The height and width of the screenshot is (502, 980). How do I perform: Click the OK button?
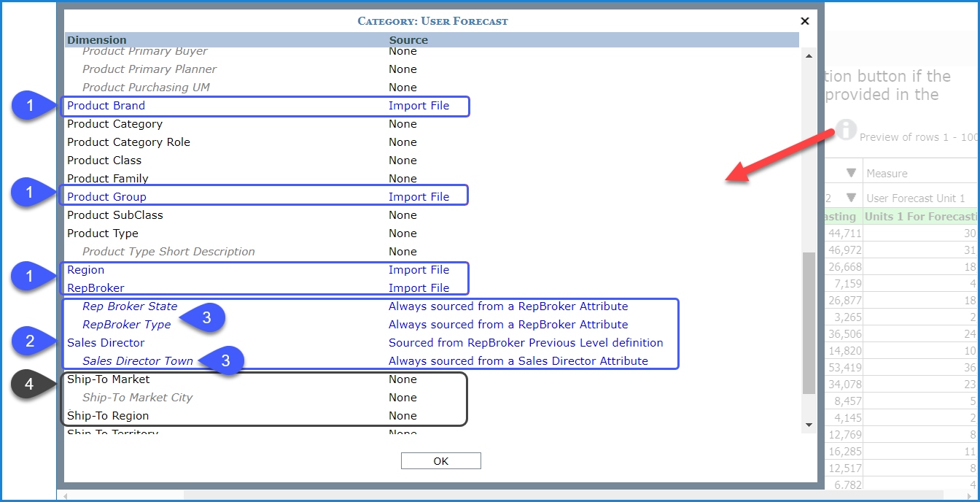(x=440, y=461)
